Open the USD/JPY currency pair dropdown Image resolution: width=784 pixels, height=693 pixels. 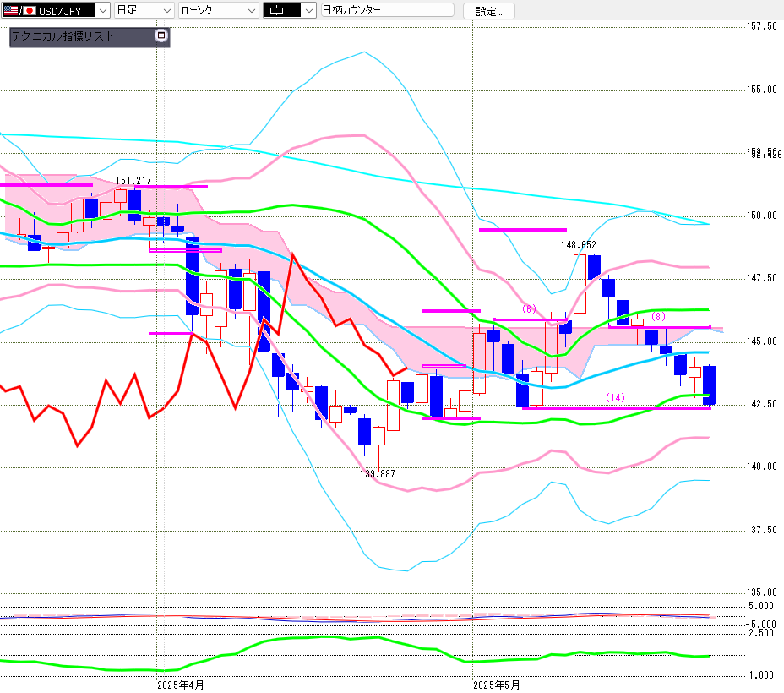(56, 10)
